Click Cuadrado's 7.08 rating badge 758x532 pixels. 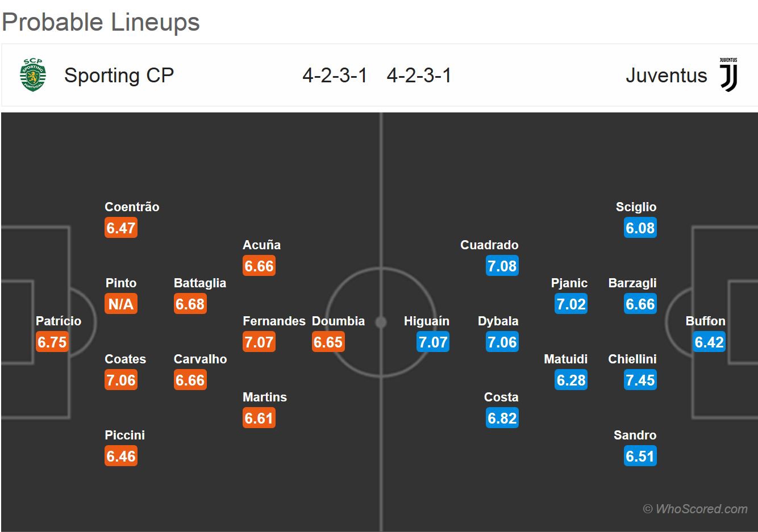tap(502, 266)
